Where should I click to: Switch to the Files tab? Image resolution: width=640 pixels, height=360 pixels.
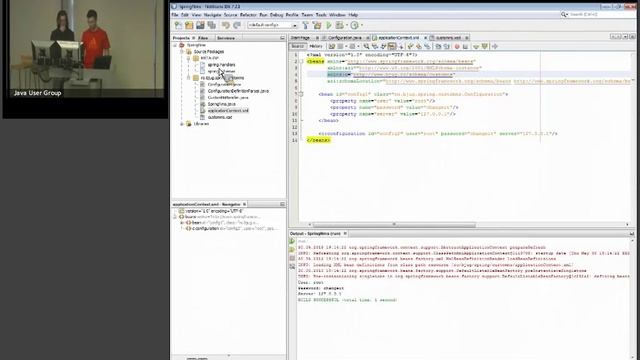[203, 38]
